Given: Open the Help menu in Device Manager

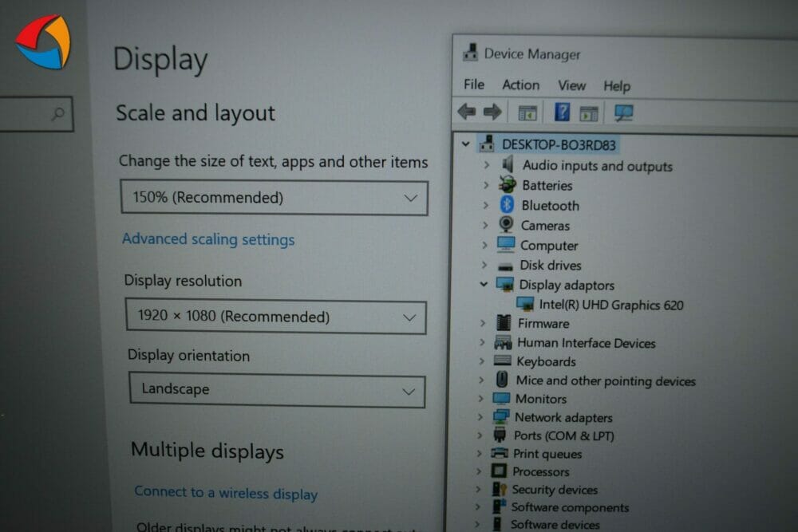Looking at the screenshot, I should [x=617, y=86].
